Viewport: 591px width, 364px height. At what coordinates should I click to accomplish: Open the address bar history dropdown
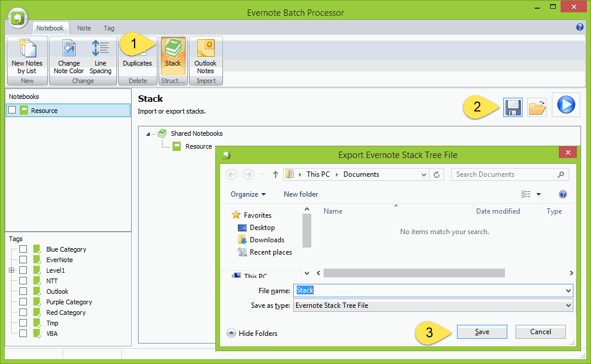(x=424, y=174)
